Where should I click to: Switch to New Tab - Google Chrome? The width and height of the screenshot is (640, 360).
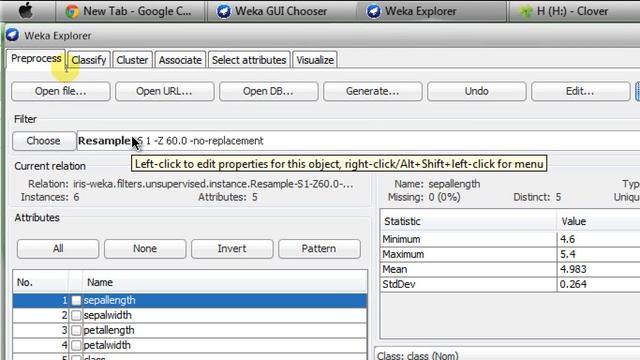130,11
